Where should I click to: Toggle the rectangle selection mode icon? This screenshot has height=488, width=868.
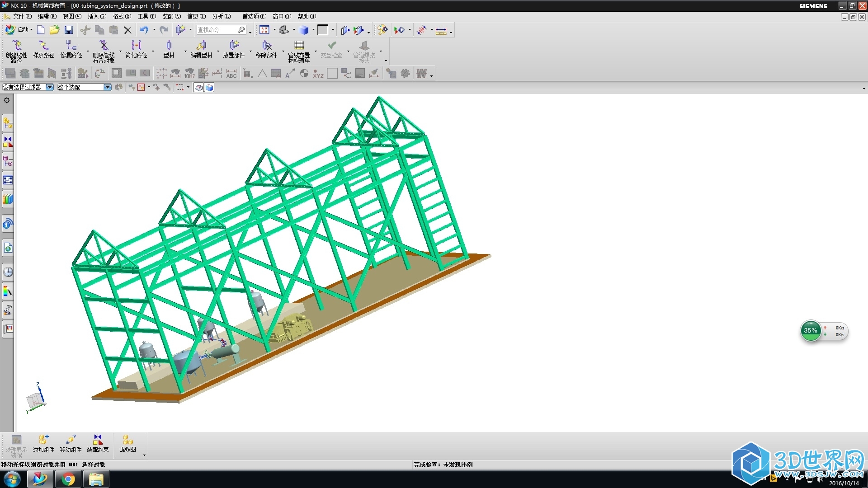coord(180,87)
